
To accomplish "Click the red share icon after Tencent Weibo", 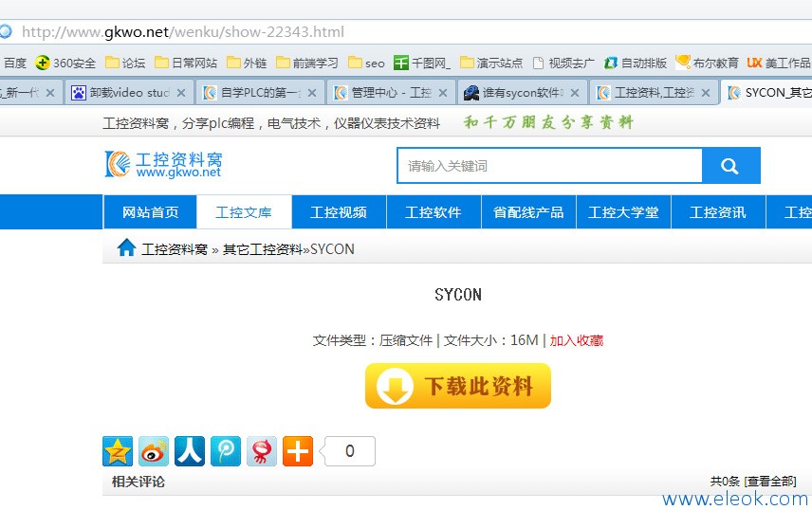I will tap(262, 451).
